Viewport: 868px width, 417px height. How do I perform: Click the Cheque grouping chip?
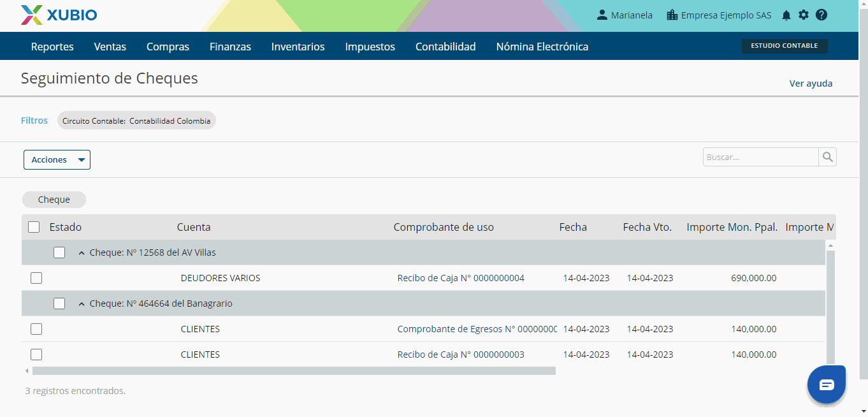pyautogui.click(x=54, y=200)
